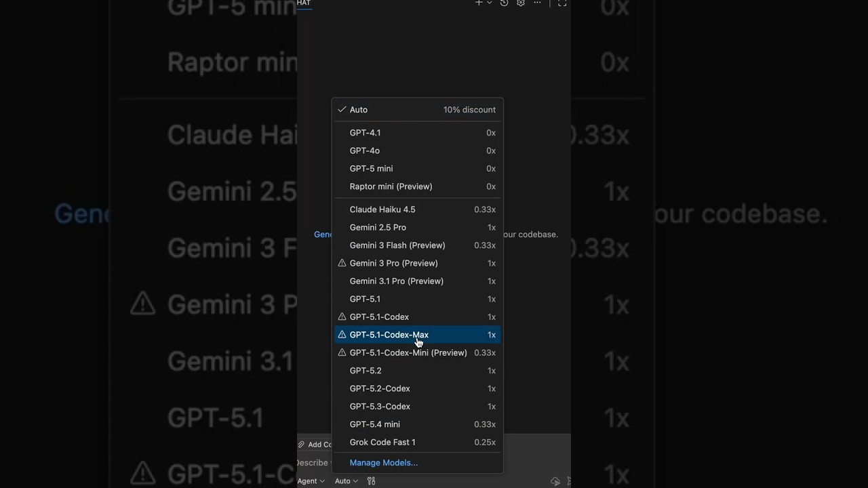Show chat history using the clock icon
Image resolution: width=868 pixels, height=488 pixels.
point(505,3)
